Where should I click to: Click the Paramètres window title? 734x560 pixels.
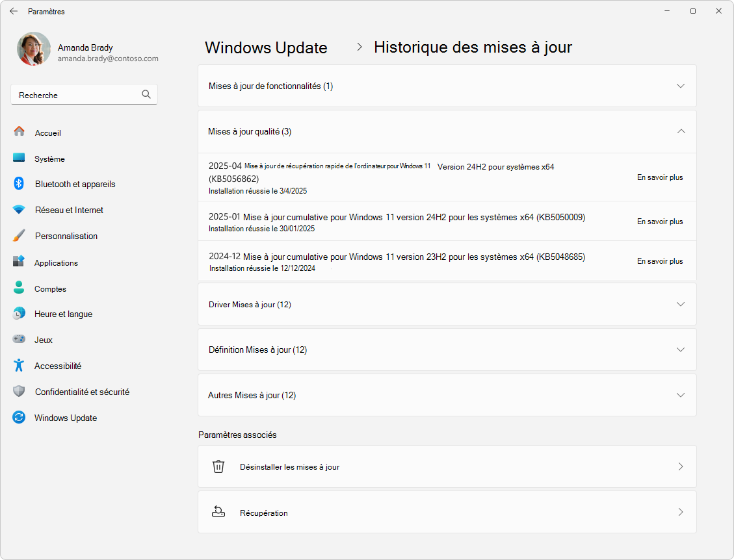click(x=46, y=12)
